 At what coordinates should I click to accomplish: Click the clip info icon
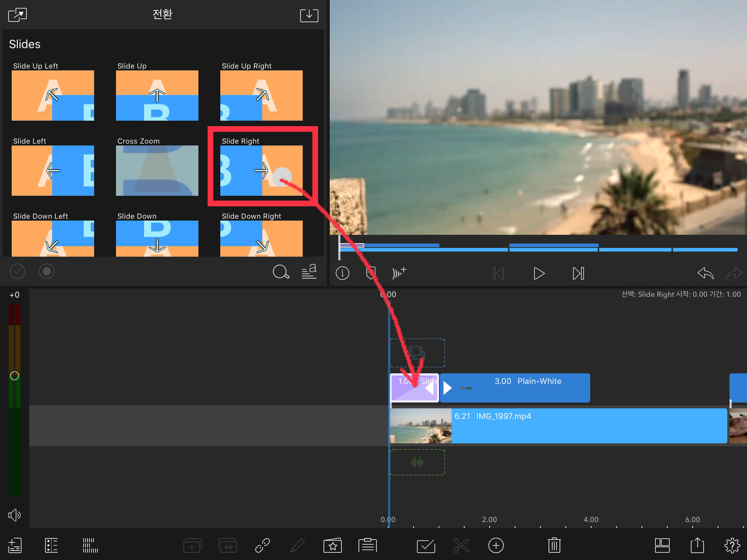[342, 273]
